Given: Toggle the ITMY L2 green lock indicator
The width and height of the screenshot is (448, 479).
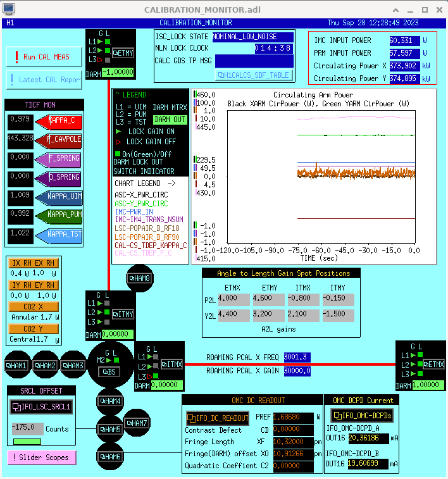Looking at the screenshot, I should [108, 313].
